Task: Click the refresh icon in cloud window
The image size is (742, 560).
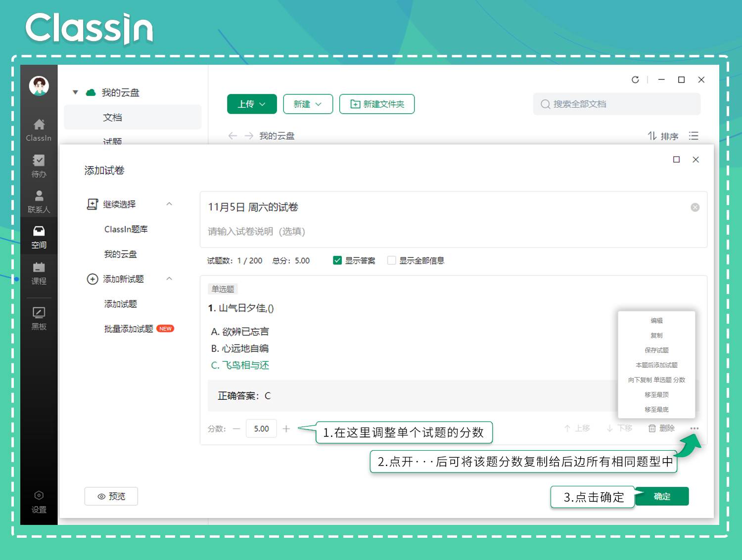Action: click(x=635, y=80)
